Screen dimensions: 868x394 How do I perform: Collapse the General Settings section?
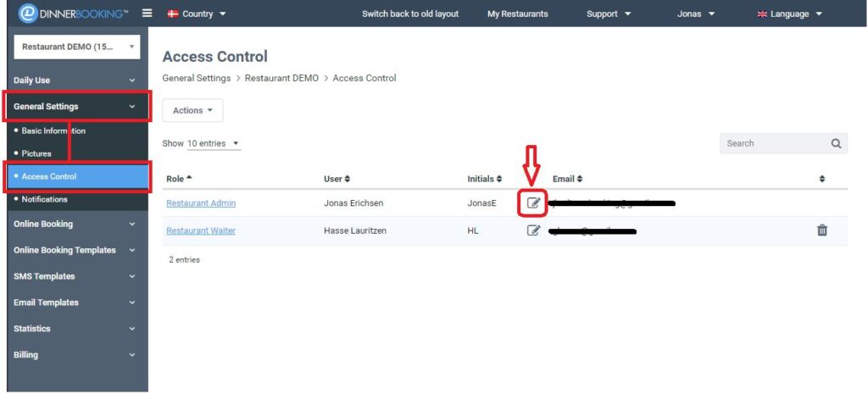pyautogui.click(x=77, y=106)
